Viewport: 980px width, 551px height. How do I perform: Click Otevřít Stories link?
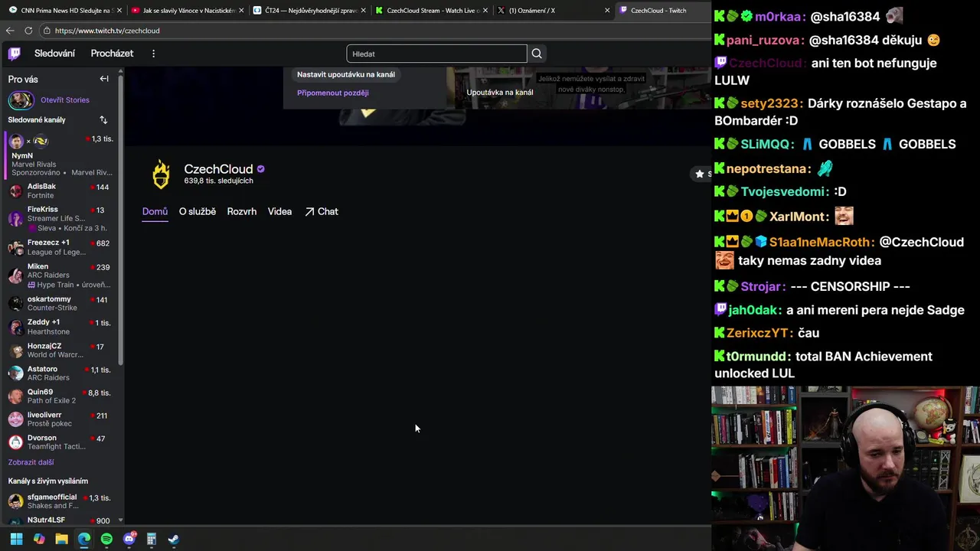point(65,100)
